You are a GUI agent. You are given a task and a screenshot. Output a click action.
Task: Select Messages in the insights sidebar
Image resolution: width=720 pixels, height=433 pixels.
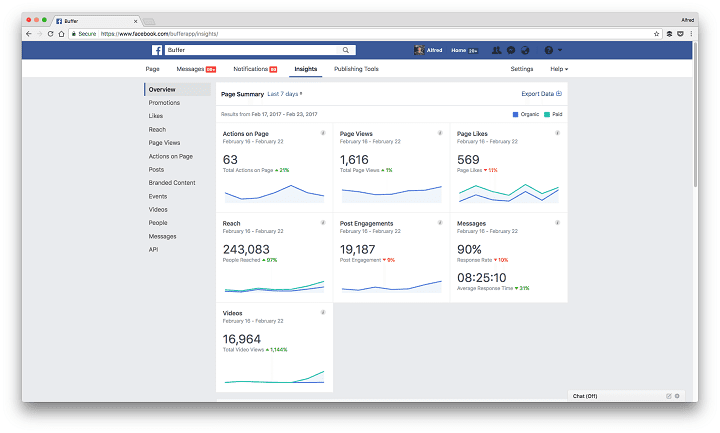tap(162, 236)
